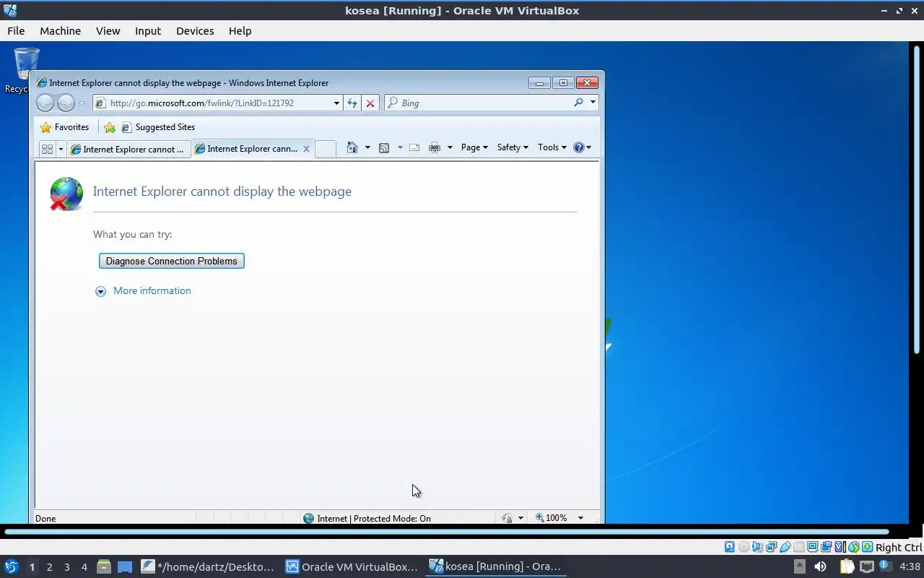Click the VirtualBox optical disk status icon
The height and width of the screenshot is (578, 924).
click(x=744, y=547)
